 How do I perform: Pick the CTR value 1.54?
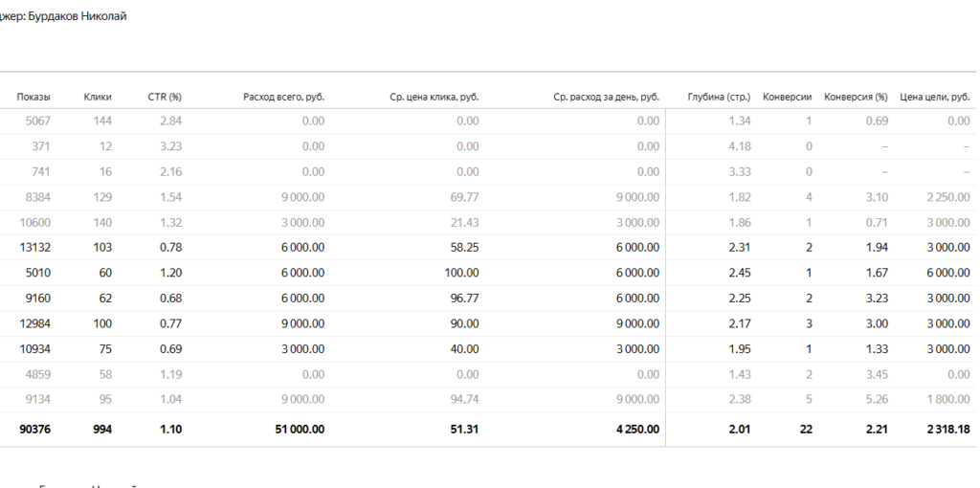[x=171, y=197]
